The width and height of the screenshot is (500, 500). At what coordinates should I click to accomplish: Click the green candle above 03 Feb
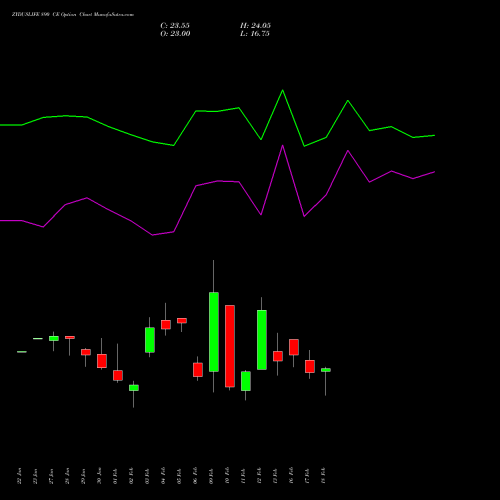150,340
